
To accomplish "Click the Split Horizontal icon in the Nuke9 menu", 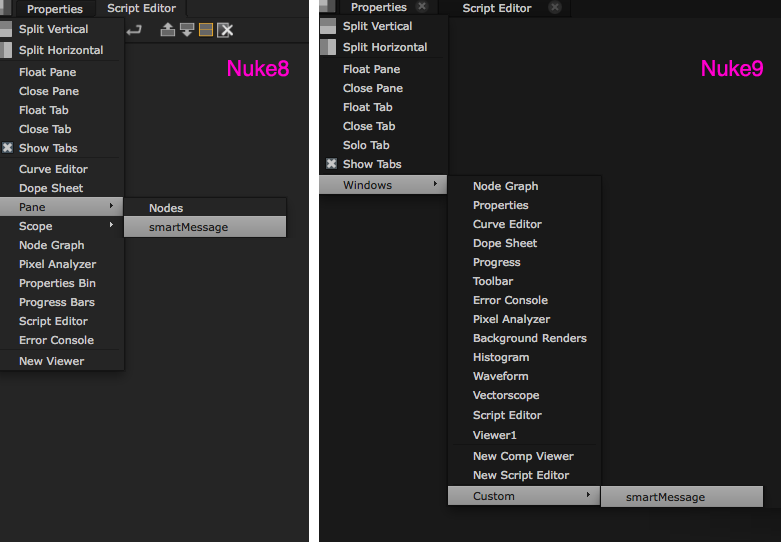I will pos(328,47).
